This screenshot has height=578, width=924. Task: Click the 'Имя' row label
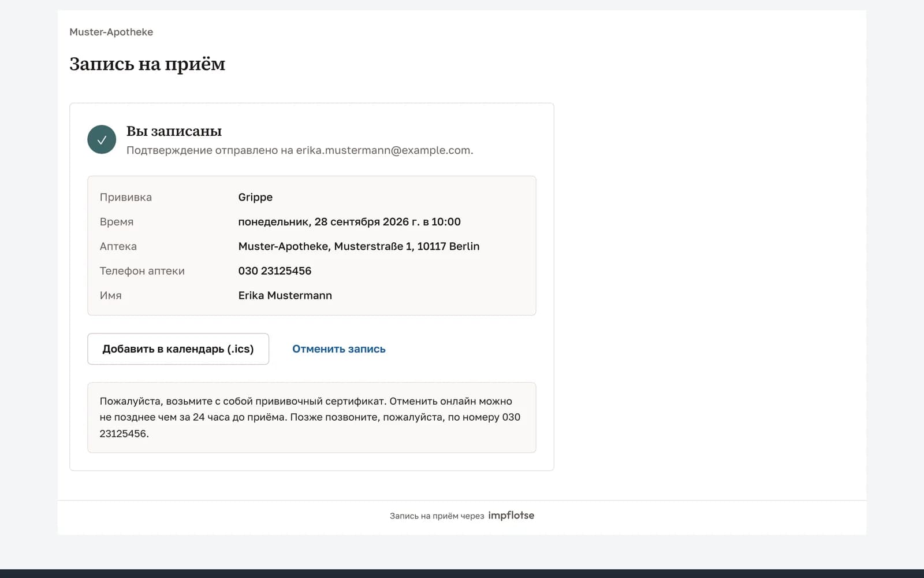click(x=110, y=295)
